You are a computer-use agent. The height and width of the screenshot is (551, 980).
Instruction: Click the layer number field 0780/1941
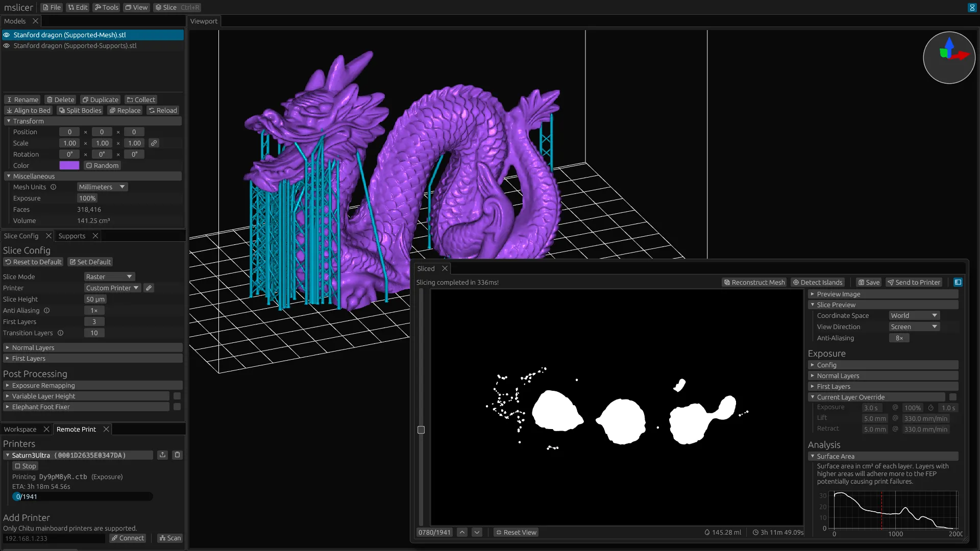(x=434, y=533)
